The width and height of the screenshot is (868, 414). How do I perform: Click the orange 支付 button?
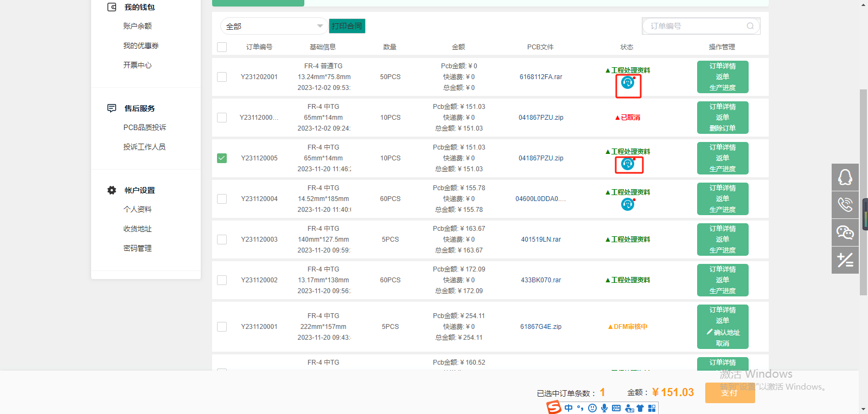[x=730, y=393]
